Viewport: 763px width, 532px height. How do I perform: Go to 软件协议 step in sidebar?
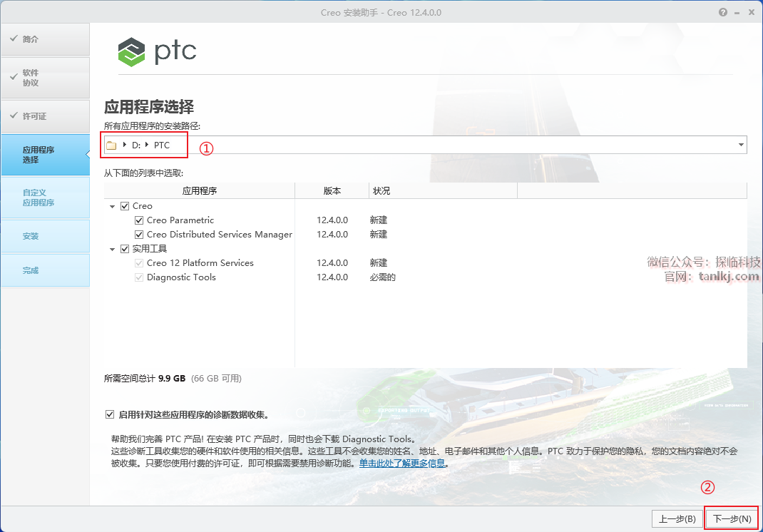point(45,78)
